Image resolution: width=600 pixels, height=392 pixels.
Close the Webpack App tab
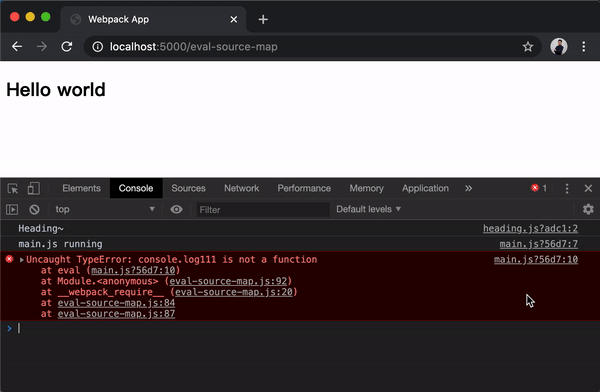click(x=234, y=19)
